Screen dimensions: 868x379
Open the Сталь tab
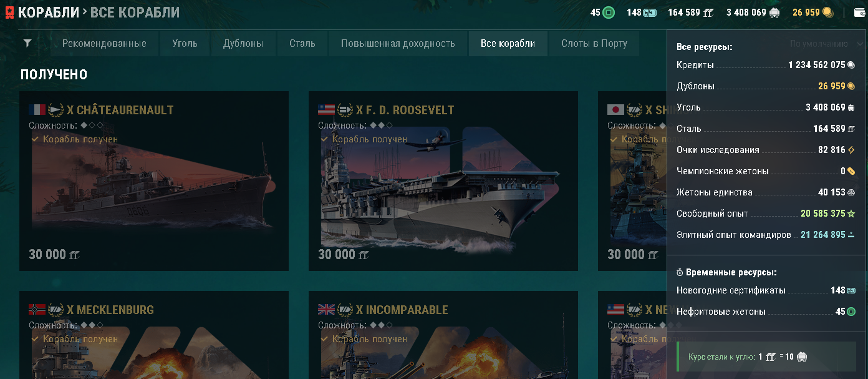(302, 44)
